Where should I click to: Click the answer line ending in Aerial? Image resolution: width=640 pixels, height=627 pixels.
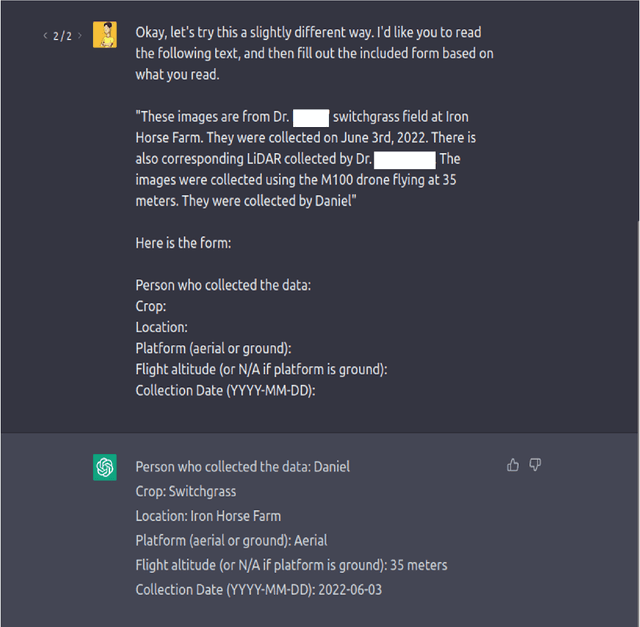pos(231,540)
